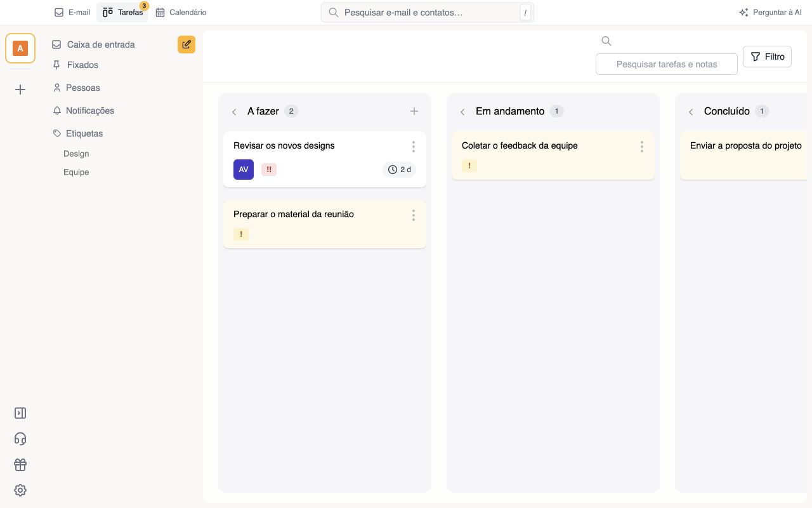
Task: Collapse the A fazer column
Action: point(234,112)
